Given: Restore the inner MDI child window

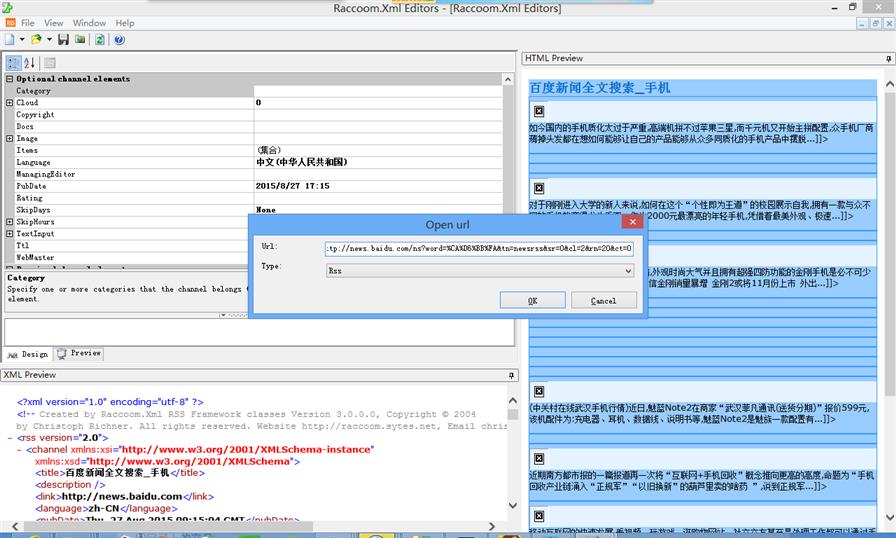Looking at the screenshot, I should point(875,23).
